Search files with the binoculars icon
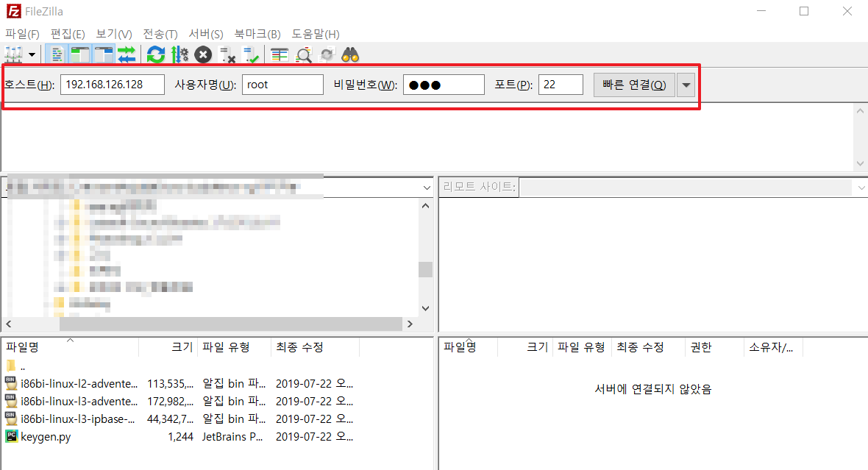The height and width of the screenshot is (470, 868). tap(350, 55)
